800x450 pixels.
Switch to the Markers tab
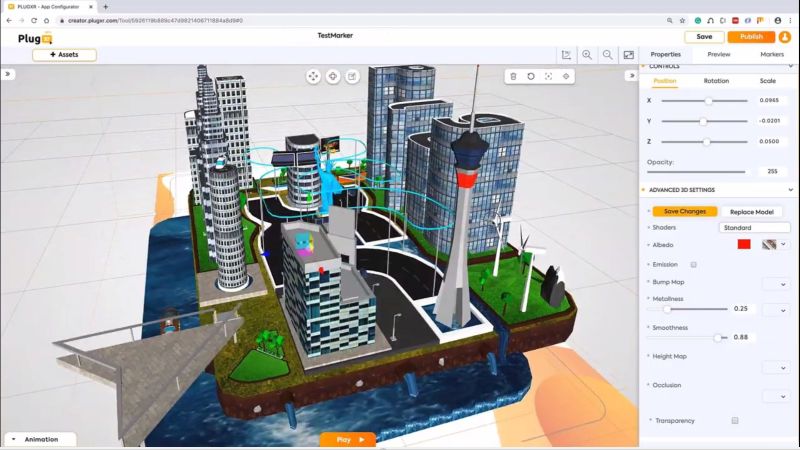point(772,55)
